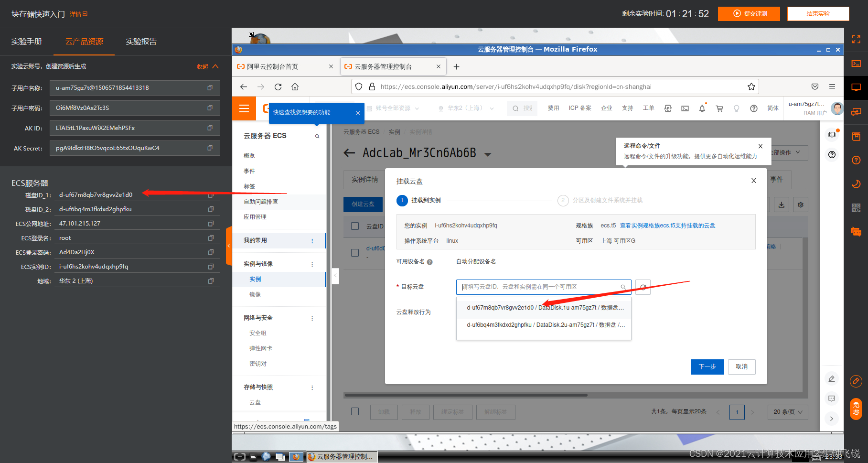The height and width of the screenshot is (463, 868).
Task: Reload the Firefox page
Action: coord(278,87)
